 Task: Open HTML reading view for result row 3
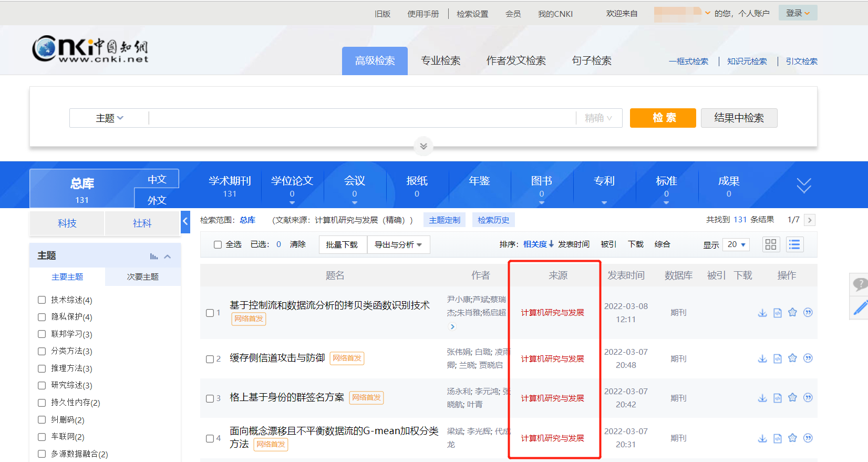tap(778, 398)
